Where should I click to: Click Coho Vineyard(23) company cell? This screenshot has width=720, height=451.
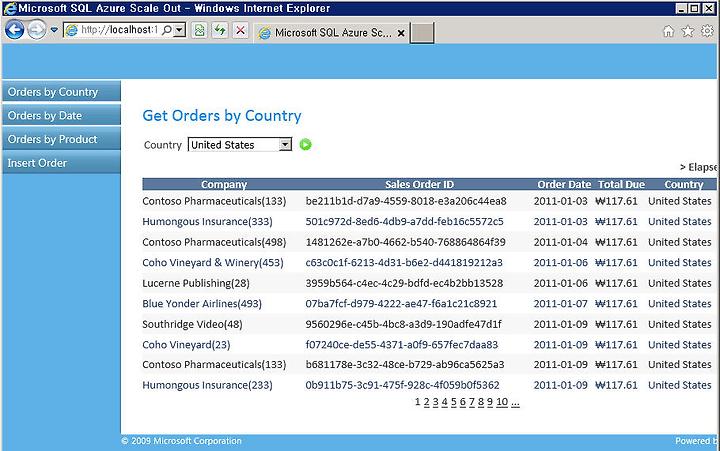coord(186,344)
